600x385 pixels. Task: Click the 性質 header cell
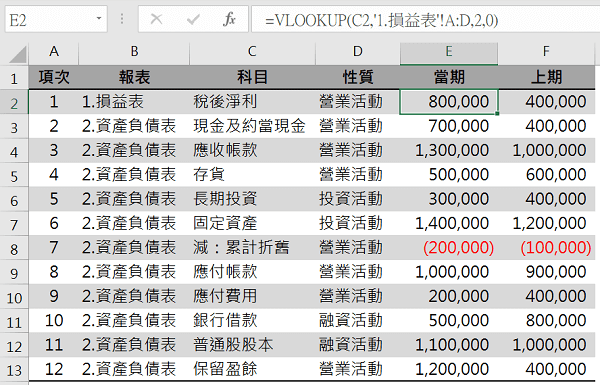tap(358, 78)
